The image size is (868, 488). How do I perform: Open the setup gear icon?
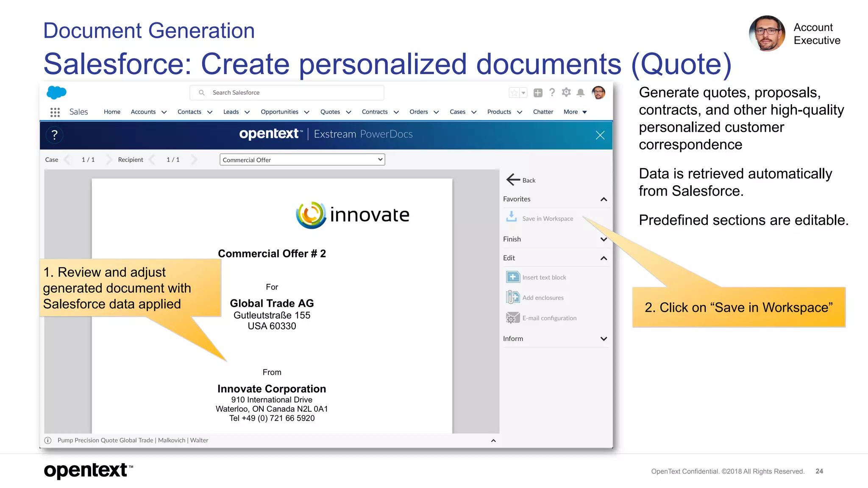click(x=566, y=92)
